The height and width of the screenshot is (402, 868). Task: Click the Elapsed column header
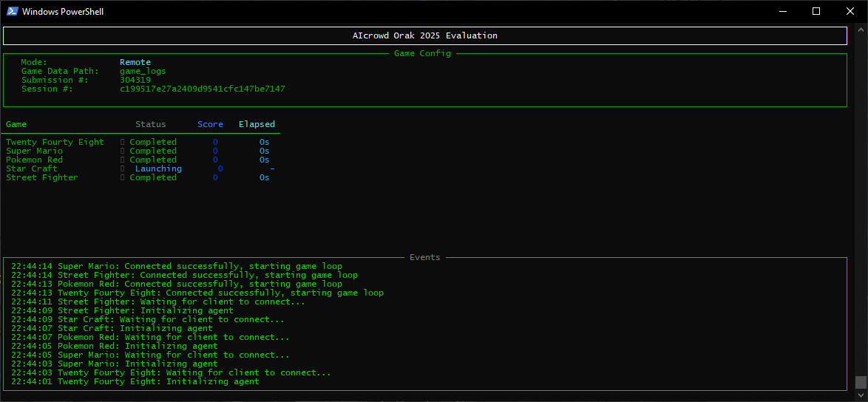point(257,124)
